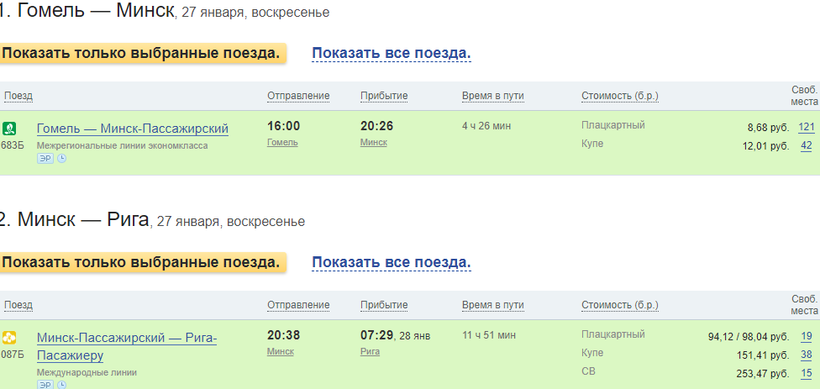Image resolution: width=820 pixels, height=389 pixels.
Task: Click the Гомель departure station link
Action: coord(282,142)
